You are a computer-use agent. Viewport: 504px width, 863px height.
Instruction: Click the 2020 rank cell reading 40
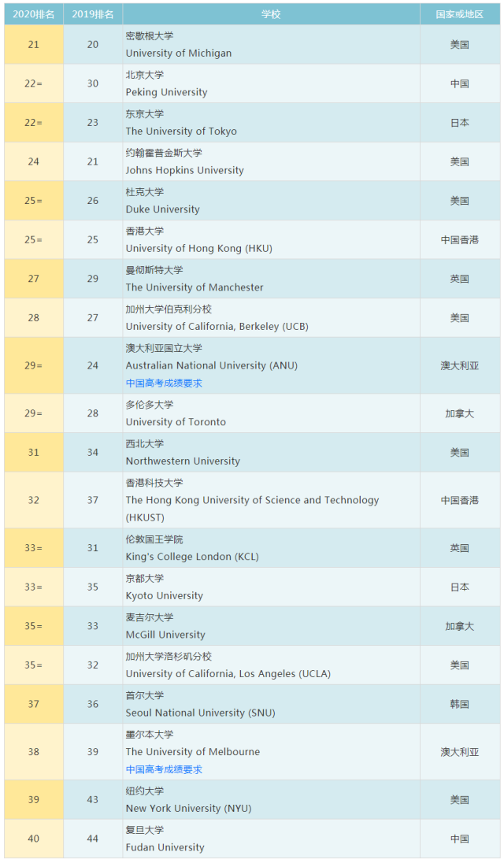(34, 839)
